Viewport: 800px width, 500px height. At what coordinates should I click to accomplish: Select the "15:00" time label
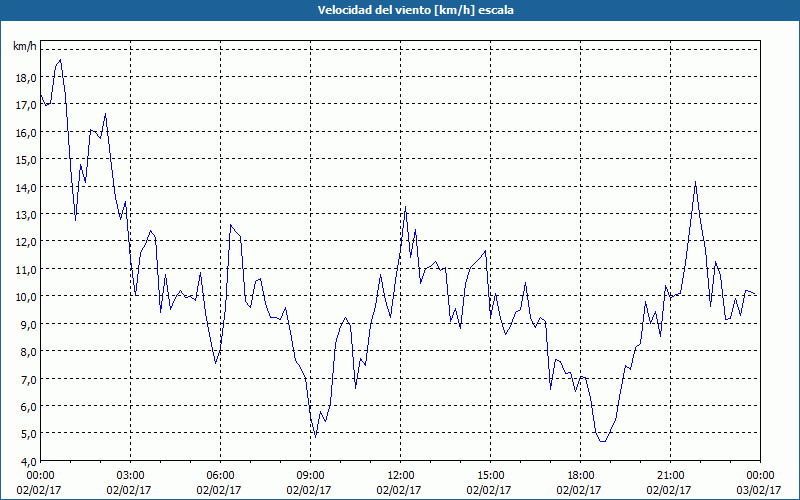point(490,476)
